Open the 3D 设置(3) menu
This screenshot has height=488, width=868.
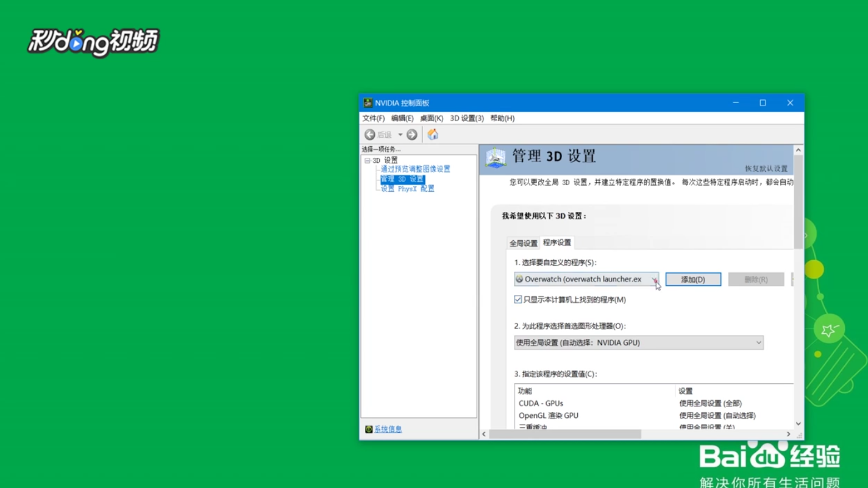click(x=467, y=118)
